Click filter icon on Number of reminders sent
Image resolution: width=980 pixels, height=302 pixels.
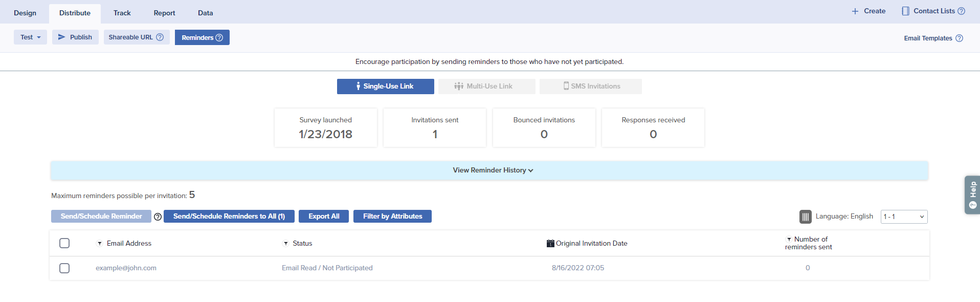tap(789, 240)
